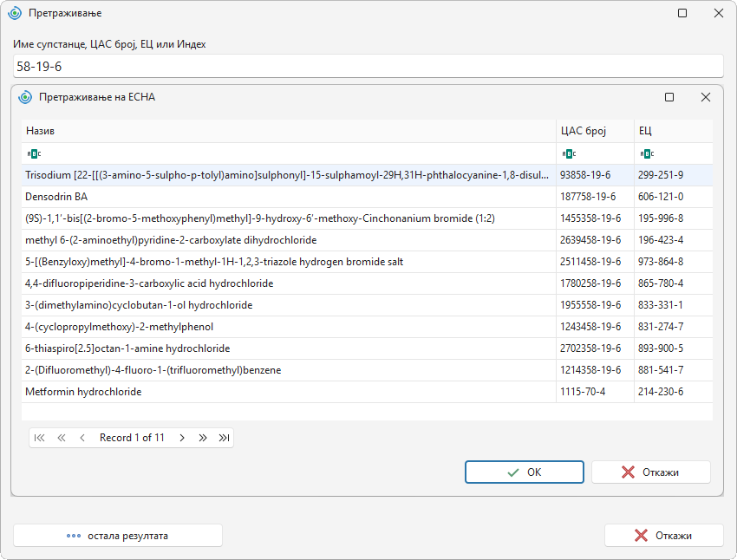Select the Densodrin BA row

(367, 197)
